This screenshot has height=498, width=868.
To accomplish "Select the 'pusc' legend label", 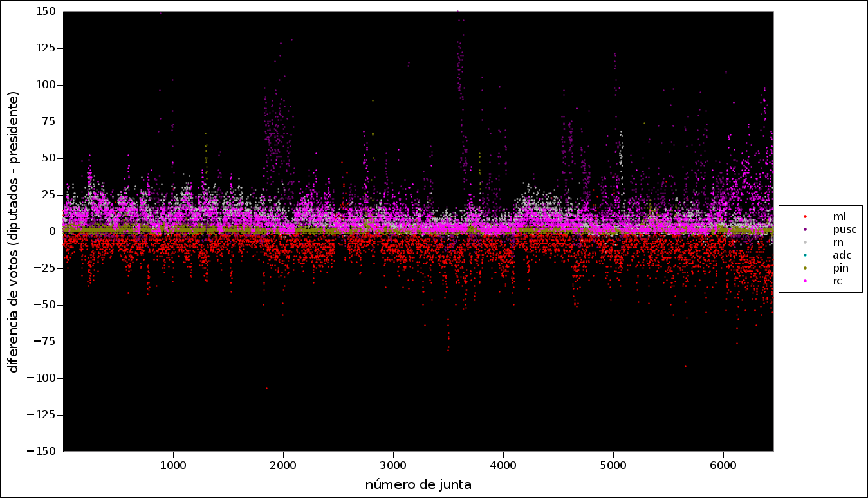I will click(844, 230).
